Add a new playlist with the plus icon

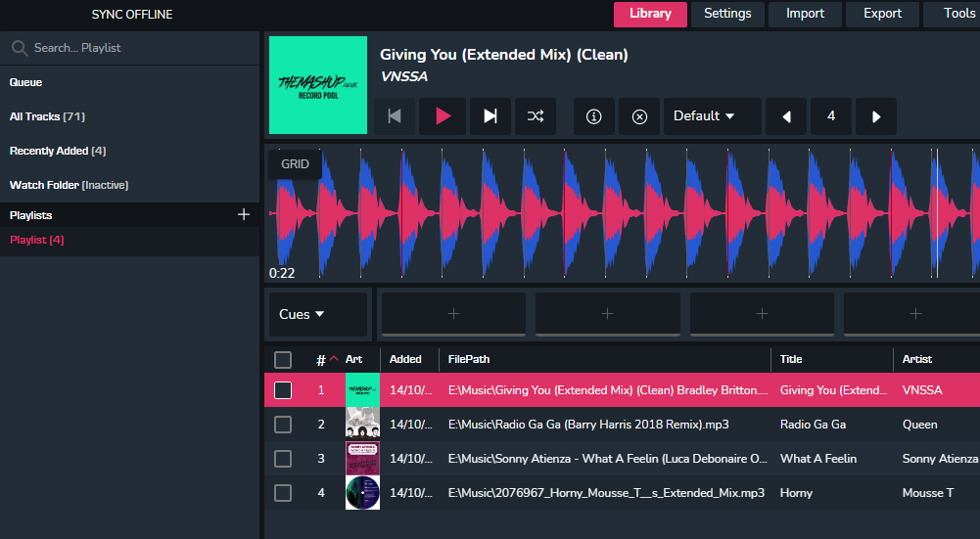(x=244, y=215)
